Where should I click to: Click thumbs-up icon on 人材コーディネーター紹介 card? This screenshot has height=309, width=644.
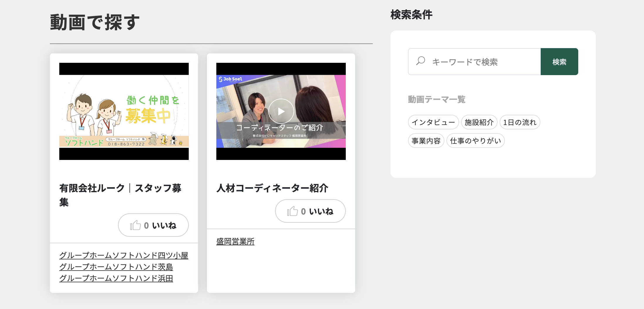tap(292, 211)
